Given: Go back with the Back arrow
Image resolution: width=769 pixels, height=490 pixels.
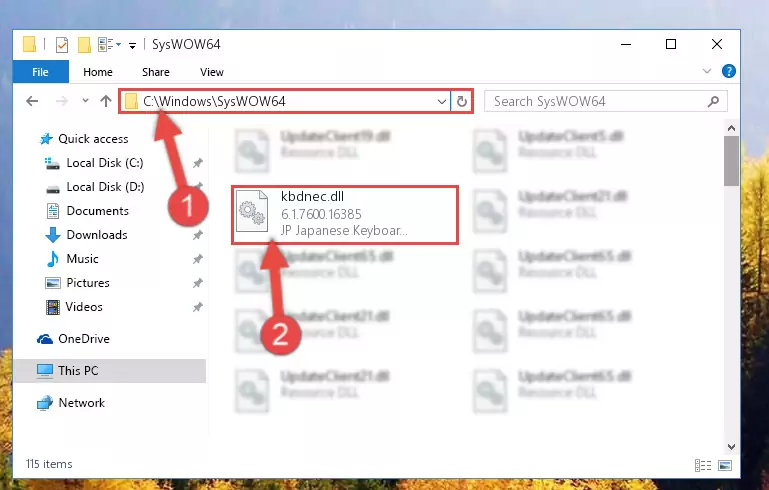Looking at the screenshot, I should point(32,102).
